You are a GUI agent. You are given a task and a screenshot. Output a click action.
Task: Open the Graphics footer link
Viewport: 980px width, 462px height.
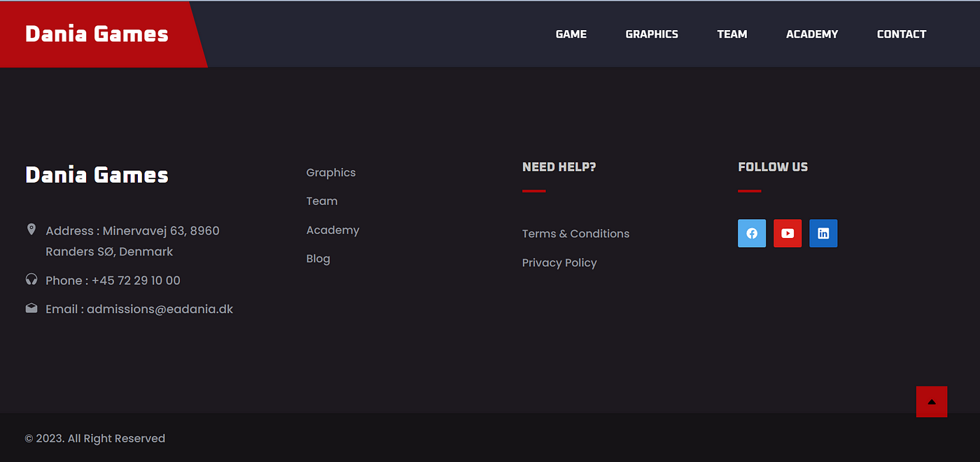[331, 173]
